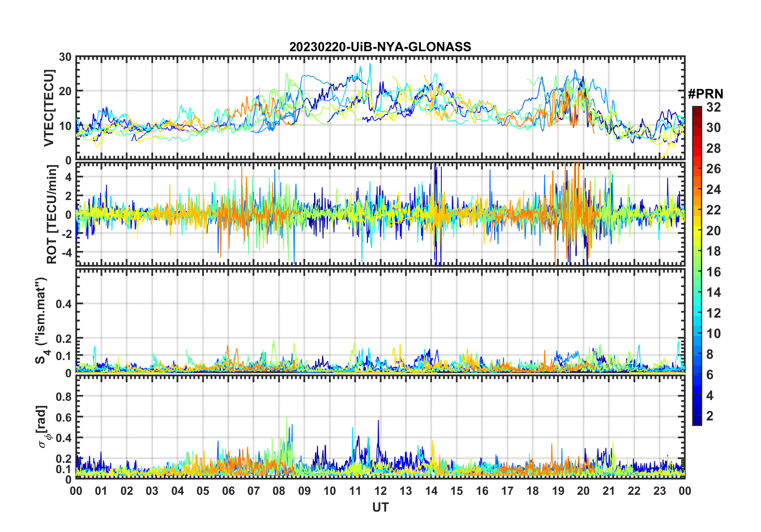Click the UT x-axis label
The image size is (761, 532).
[380, 507]
